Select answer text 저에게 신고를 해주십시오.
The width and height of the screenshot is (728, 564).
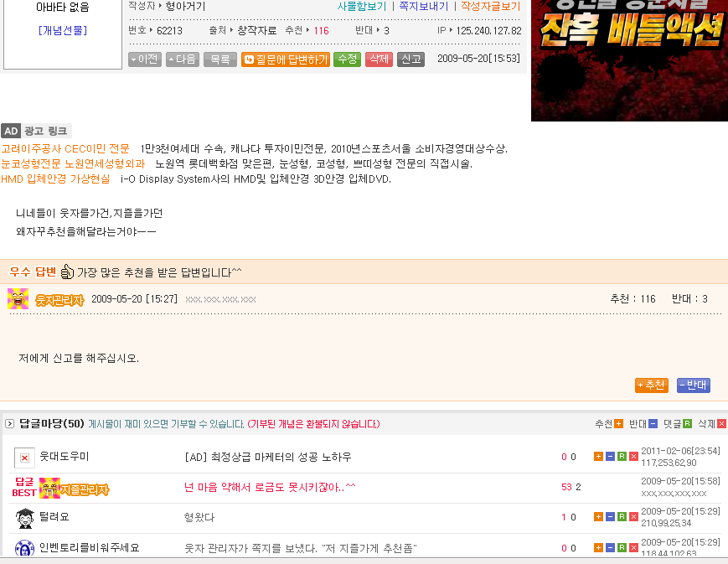(x=79, y=358)
